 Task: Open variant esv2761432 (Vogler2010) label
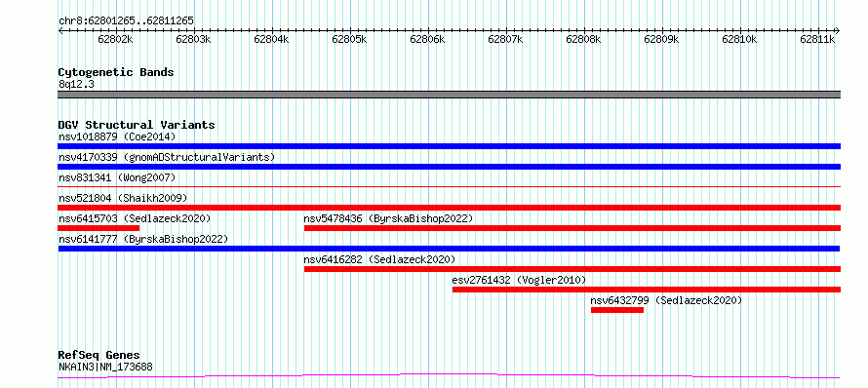point(519,280)
